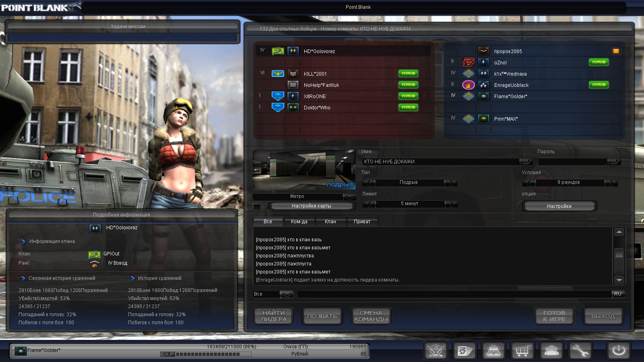Click the Метро map preview thumbnail
644x362 pixels.
(x=304, y=169)
